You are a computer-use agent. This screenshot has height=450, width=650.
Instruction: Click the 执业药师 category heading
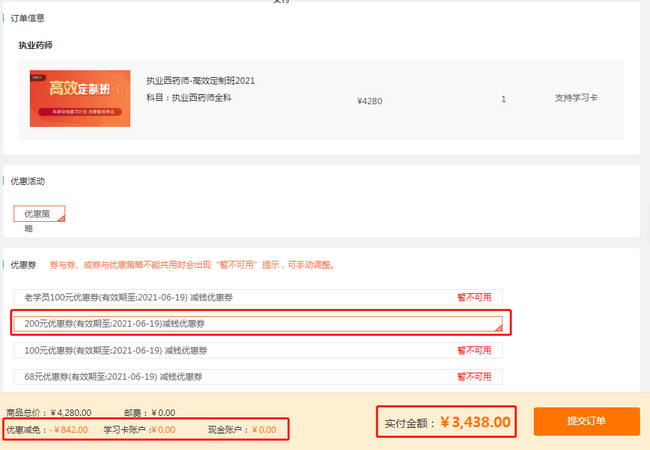tap(36, 46)
